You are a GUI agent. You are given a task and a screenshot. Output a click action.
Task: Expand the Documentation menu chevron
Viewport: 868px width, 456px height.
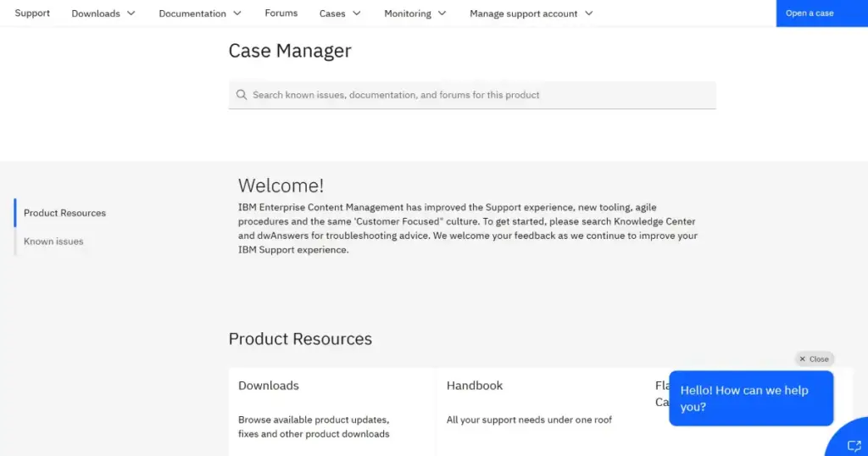tap(237, 14)
